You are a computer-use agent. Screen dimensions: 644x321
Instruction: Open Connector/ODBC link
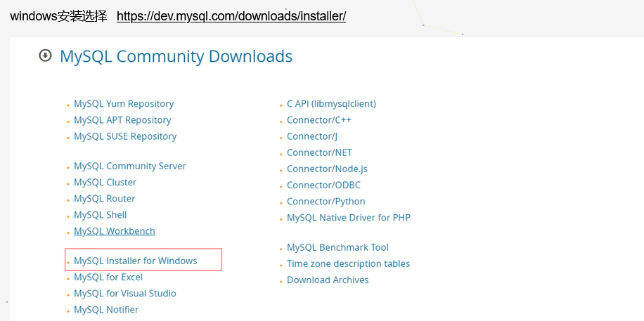[323, 185]
